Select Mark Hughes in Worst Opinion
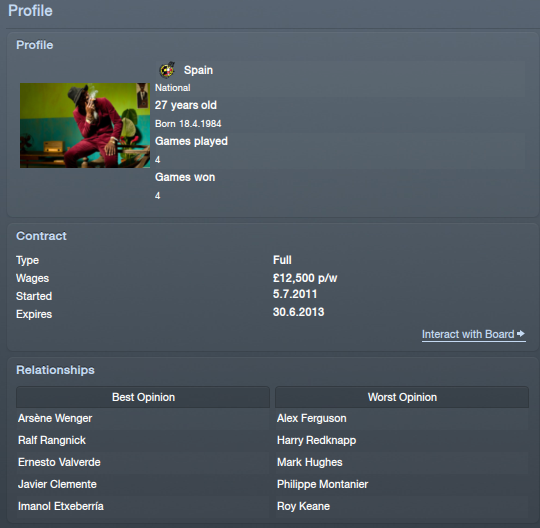 310,462
